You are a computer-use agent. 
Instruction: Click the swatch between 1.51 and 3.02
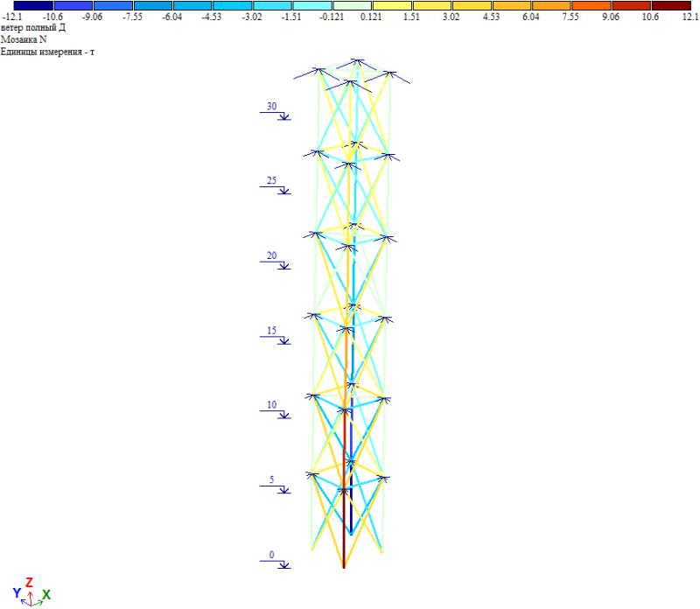[x=432, y=6]
